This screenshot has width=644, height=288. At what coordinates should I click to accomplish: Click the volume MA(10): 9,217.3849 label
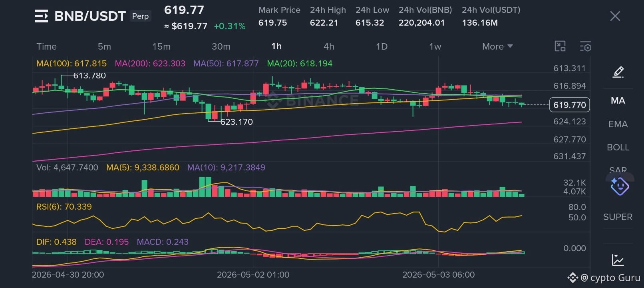226,167
